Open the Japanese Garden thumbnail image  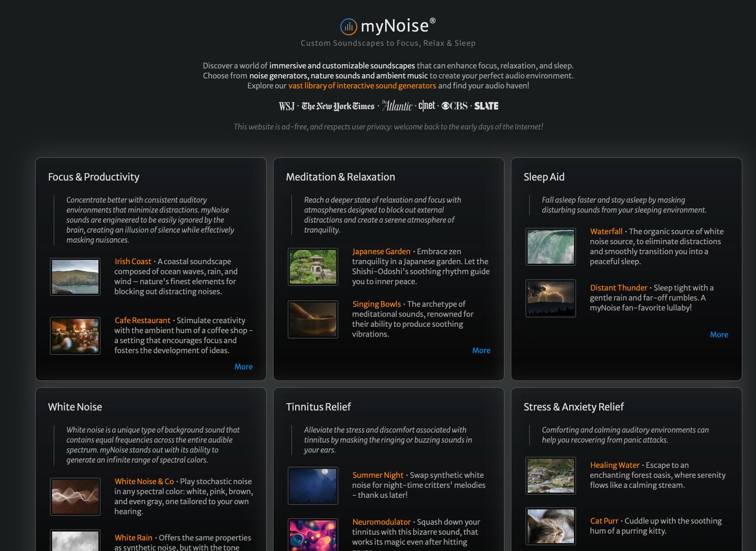[x=313, y=267]
